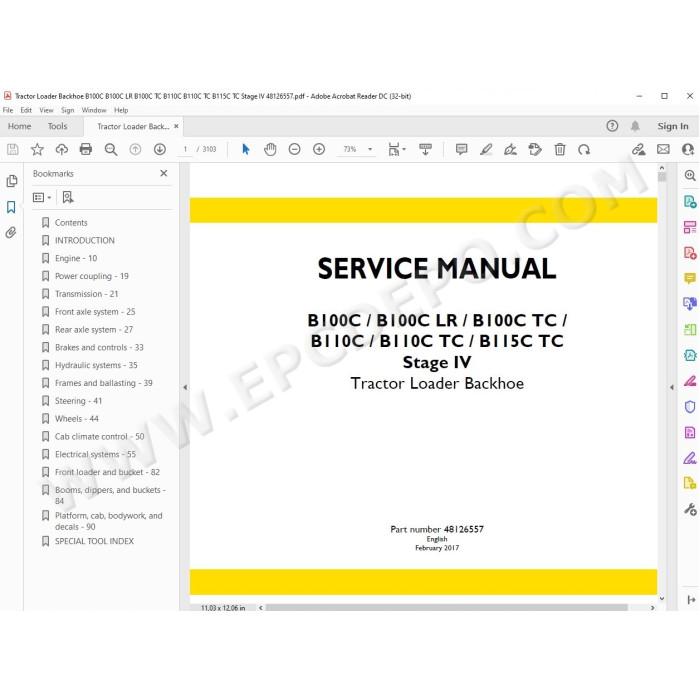Viewport: 700px width, 700px height.
Task: Open the Window menu
Action: [94, 110]
